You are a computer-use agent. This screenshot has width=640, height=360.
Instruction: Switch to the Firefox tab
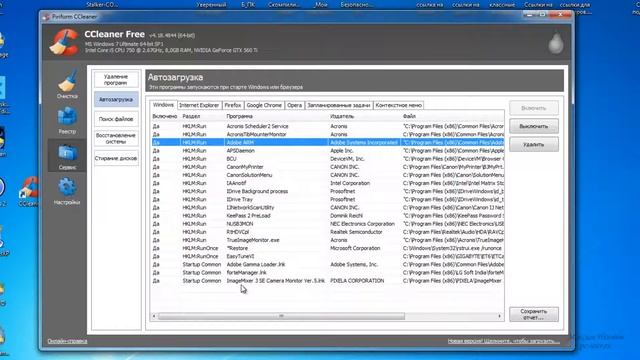point(233,105)
